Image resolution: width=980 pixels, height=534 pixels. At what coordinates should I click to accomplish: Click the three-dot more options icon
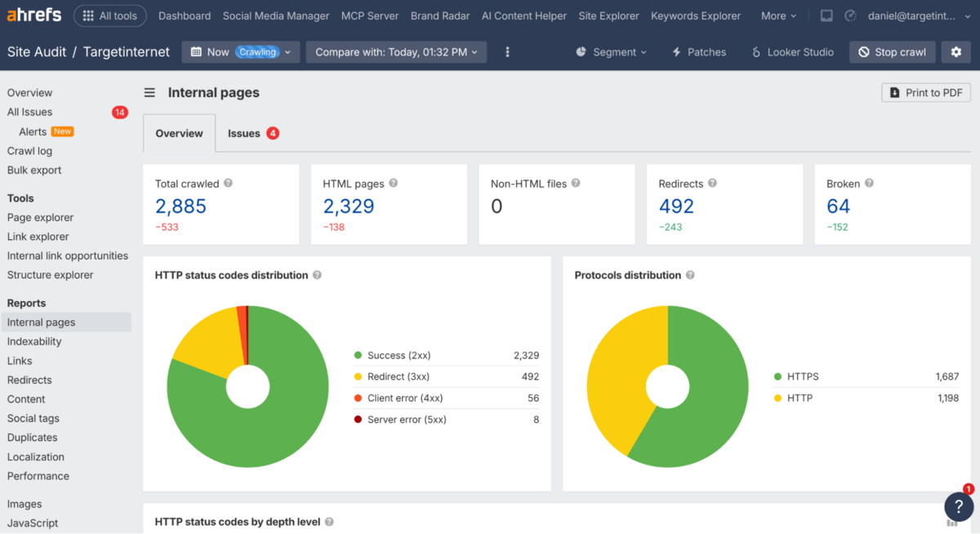[507, 51]
